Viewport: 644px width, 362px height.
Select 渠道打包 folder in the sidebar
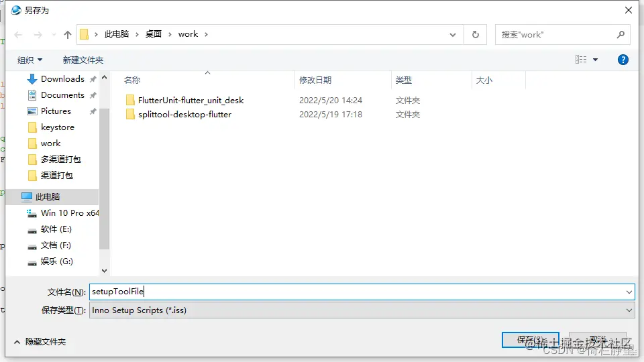click(x=56, y=175)
